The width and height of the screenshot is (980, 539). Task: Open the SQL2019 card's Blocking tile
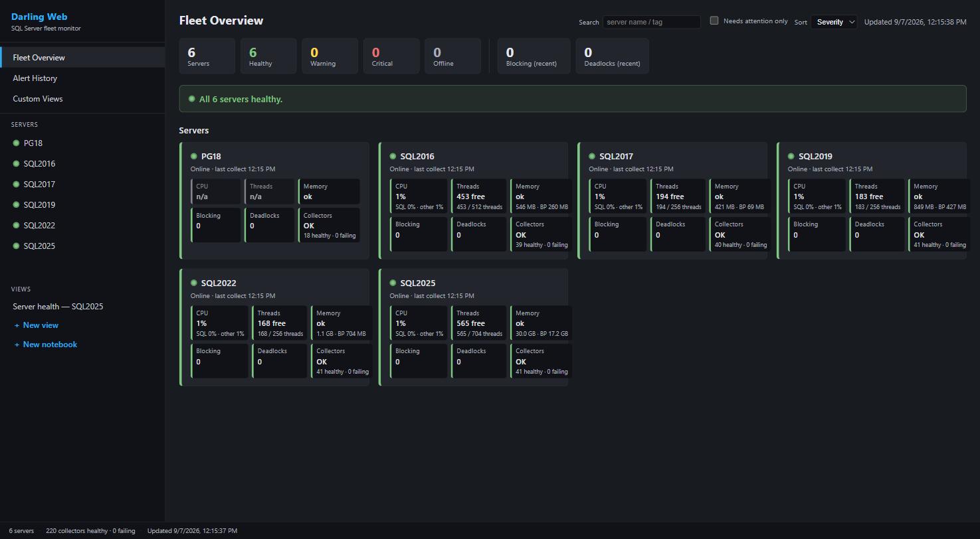coord(817,234)
